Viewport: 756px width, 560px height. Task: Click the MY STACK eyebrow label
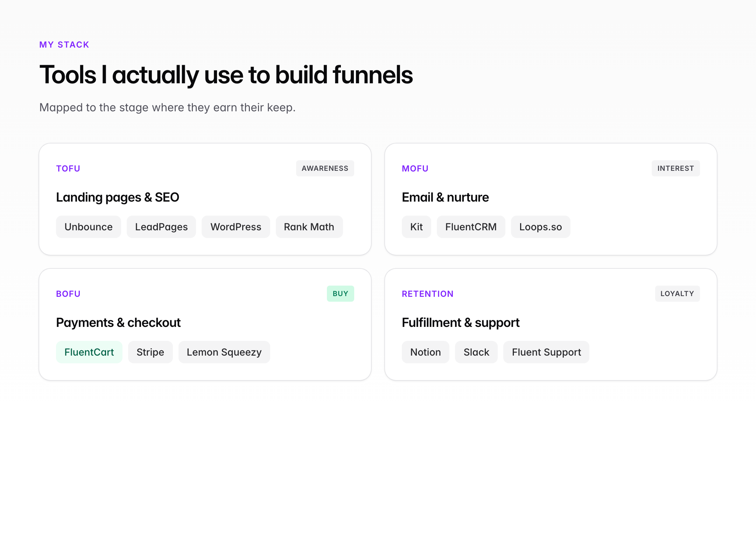pos(64,45)
